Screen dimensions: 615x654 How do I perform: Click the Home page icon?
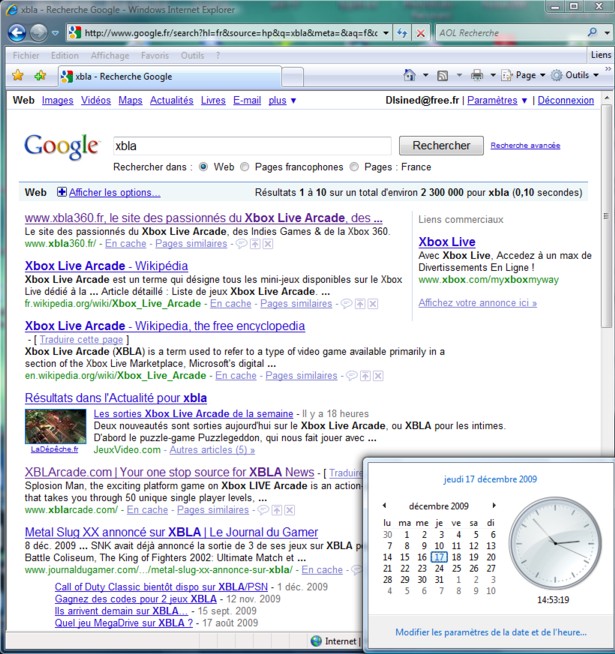point(410,75)
